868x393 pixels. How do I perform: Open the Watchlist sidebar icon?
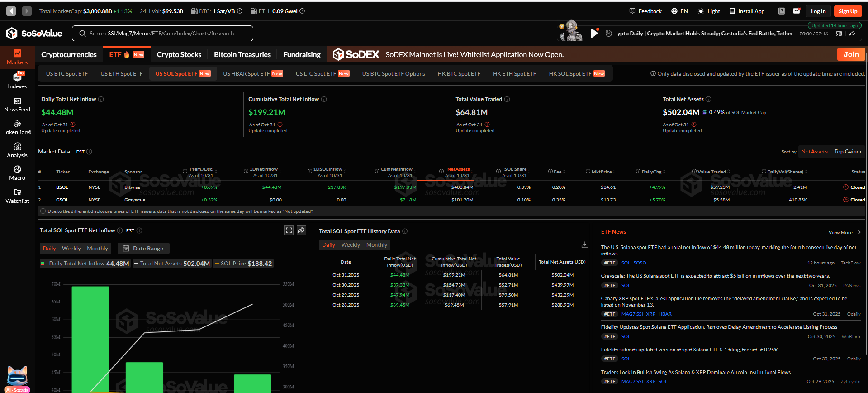(17, 196)
